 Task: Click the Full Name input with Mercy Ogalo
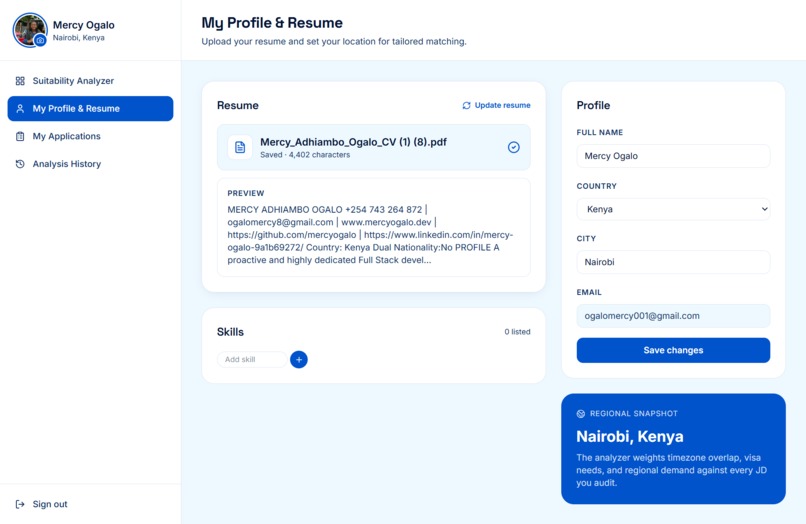coord(673,156)
